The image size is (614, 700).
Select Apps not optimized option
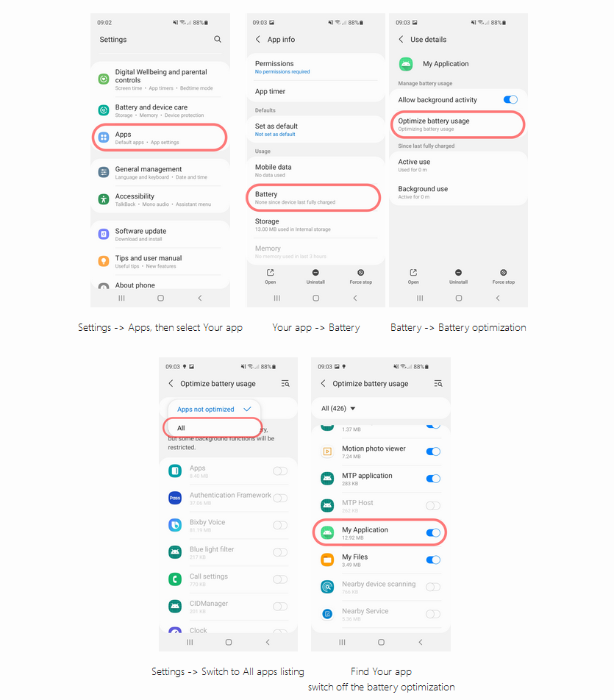click(x=214, y=410)
